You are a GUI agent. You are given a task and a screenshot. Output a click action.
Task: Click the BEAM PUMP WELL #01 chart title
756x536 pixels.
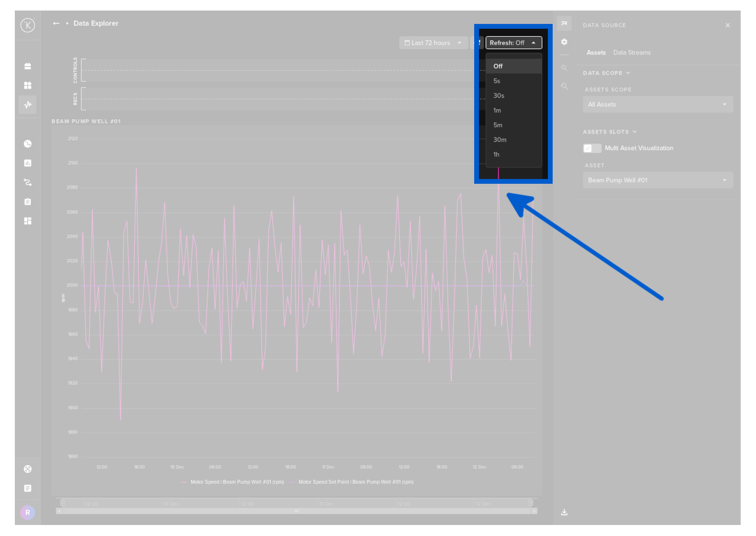click(x=86, y=122)
